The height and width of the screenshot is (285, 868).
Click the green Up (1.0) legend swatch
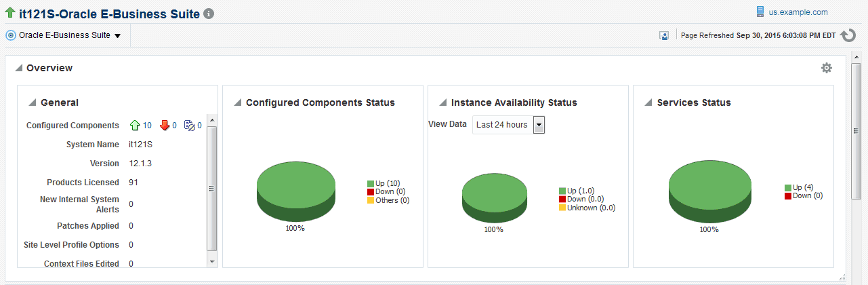coord(562,191)
